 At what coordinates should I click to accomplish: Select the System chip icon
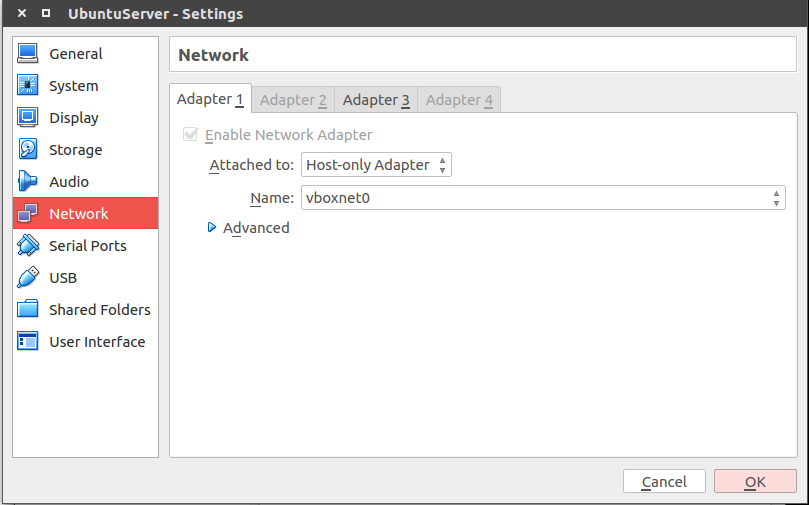coord(28,86)
